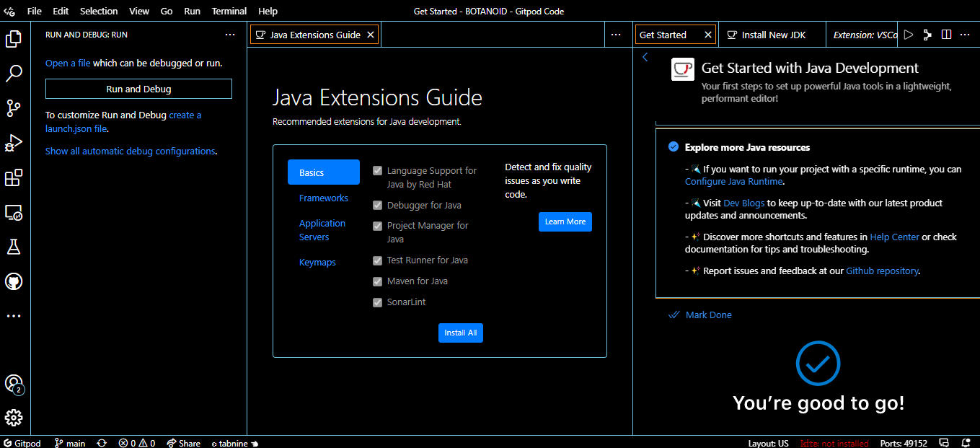This screenshot has height=448, width=980.
Task: Toggle Language Support for Java checkbox
Action: 377,171
